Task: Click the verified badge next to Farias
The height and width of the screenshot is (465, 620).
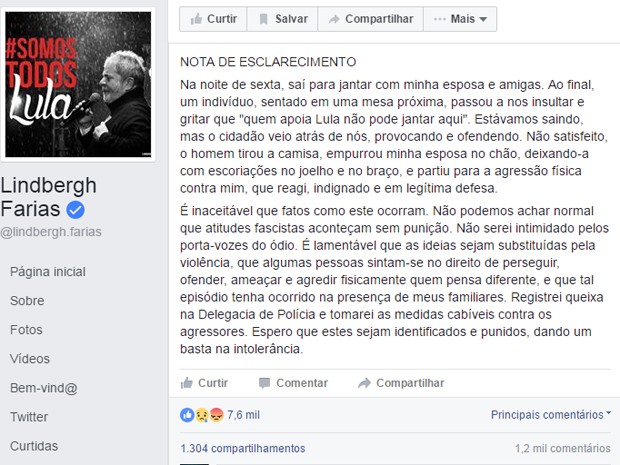Action: coord(76,210)
